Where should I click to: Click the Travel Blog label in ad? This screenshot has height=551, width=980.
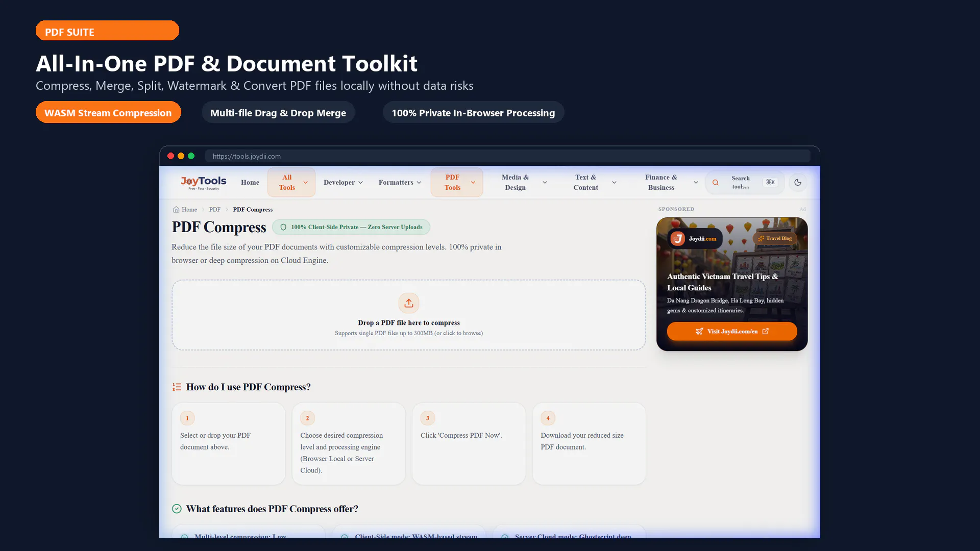click(779, 238)
